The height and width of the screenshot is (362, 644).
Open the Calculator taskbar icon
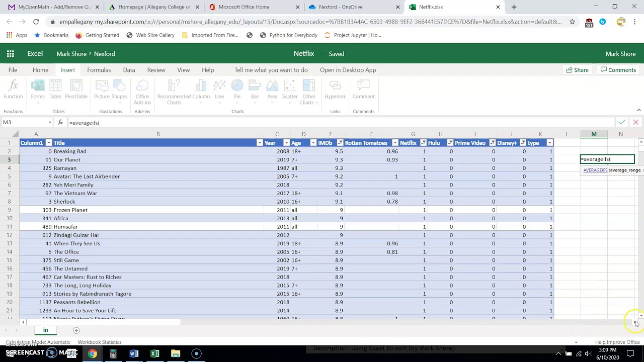(113, 353)
